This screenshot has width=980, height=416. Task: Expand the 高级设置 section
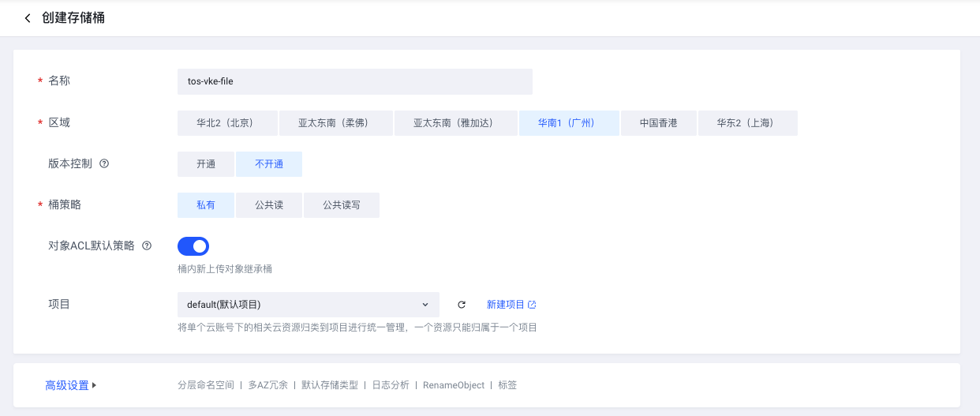70,386
